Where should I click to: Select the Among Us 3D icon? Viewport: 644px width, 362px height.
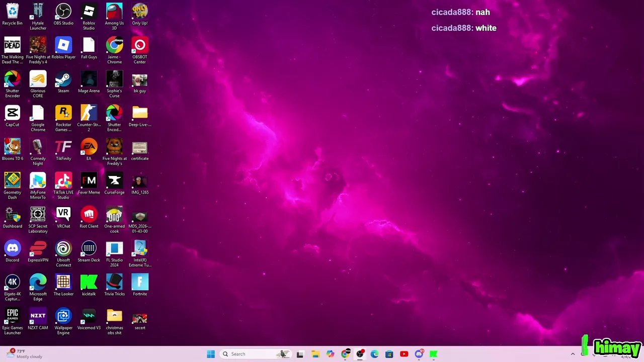[x=114, y=17]
